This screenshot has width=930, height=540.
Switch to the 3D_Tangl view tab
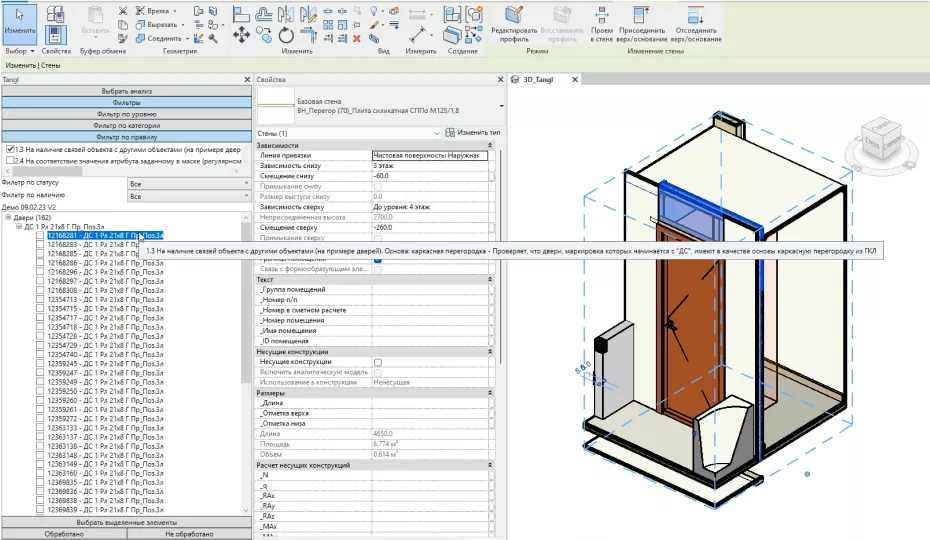(538, 78)
